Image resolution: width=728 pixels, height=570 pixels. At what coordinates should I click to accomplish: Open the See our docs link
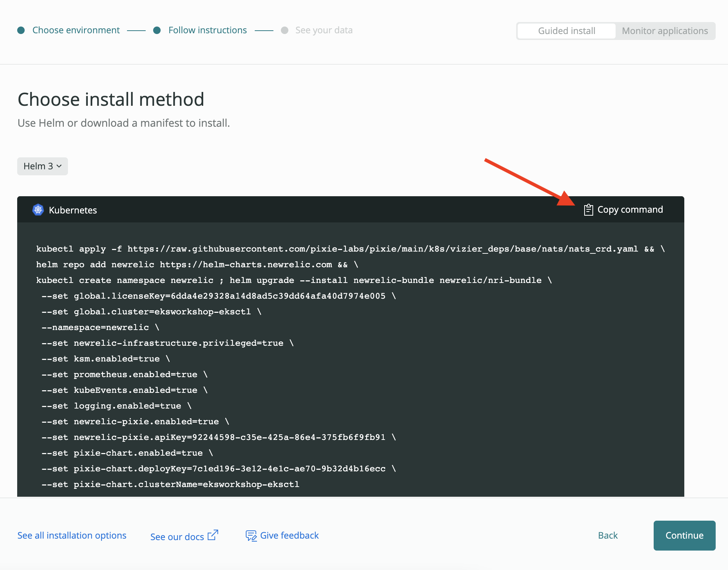click(x=177, y=536)
